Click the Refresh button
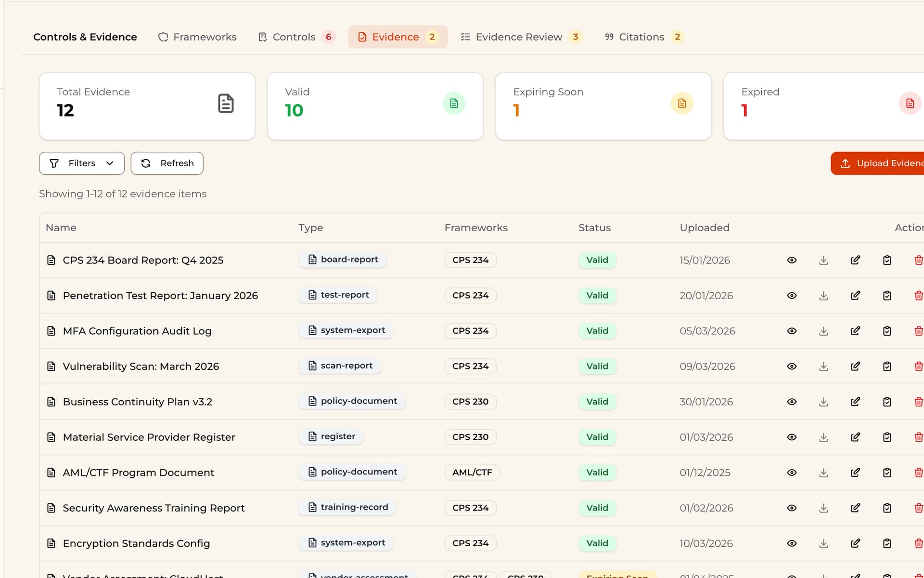The image size is (924, 578). coord(167,163)
